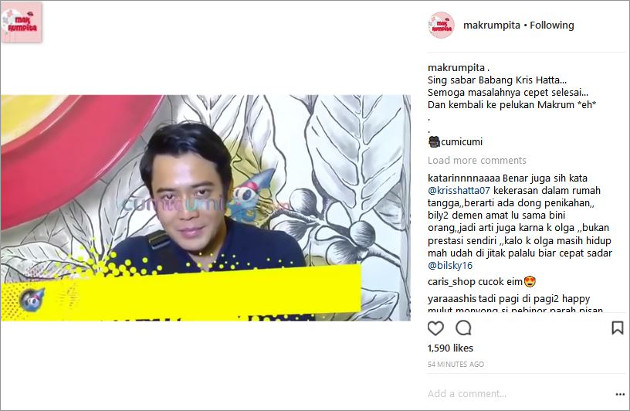View the 1,590 likes list

(450, 348)
